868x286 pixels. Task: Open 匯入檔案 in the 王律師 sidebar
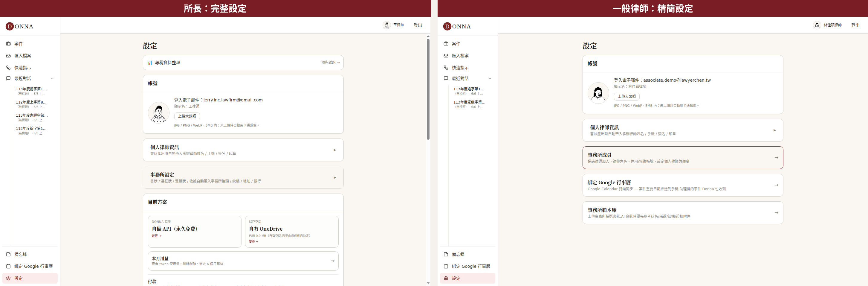(x=30, y=56)
